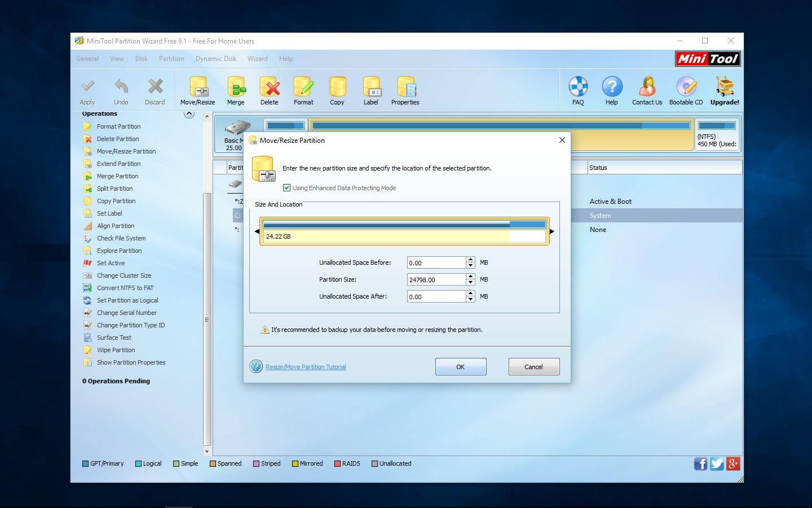
Task: Decrease Unallocated Space After value
Action: coord(470,299)
